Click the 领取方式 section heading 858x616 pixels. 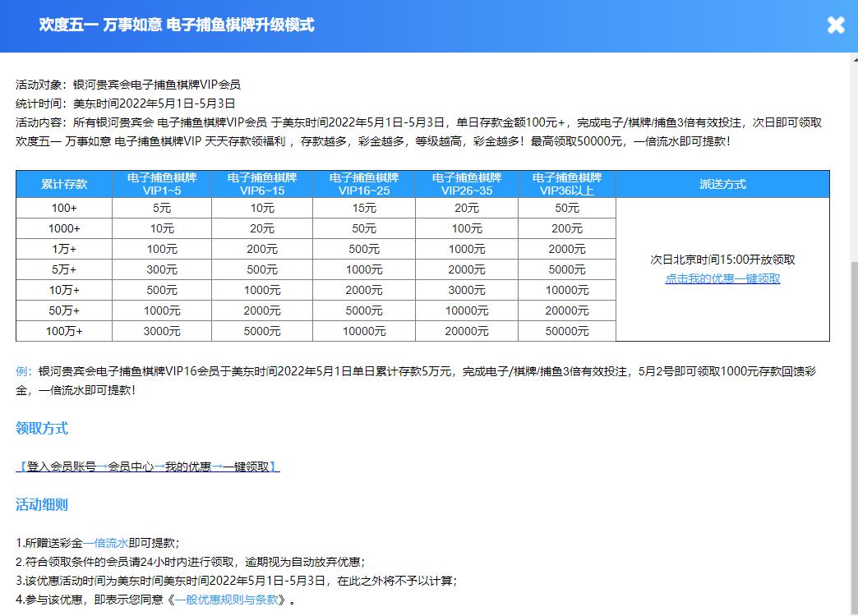(x=42, y=428)
